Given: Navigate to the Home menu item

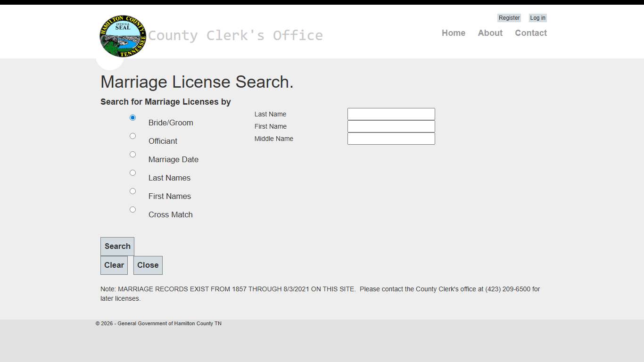Looking at the screenshot, I should [454, 33].
